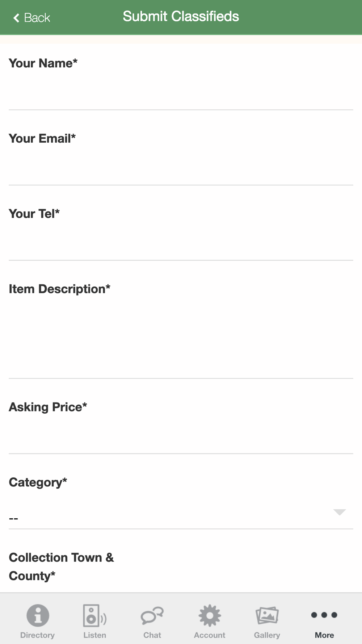
Task: Switch to the Gallery tab label
Action: [x=267, y=635]
